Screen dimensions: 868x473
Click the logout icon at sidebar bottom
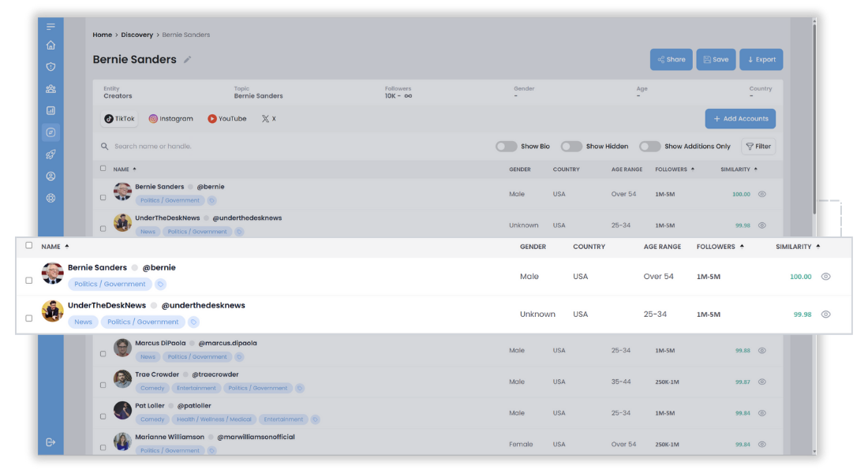(x=51, y=442)
